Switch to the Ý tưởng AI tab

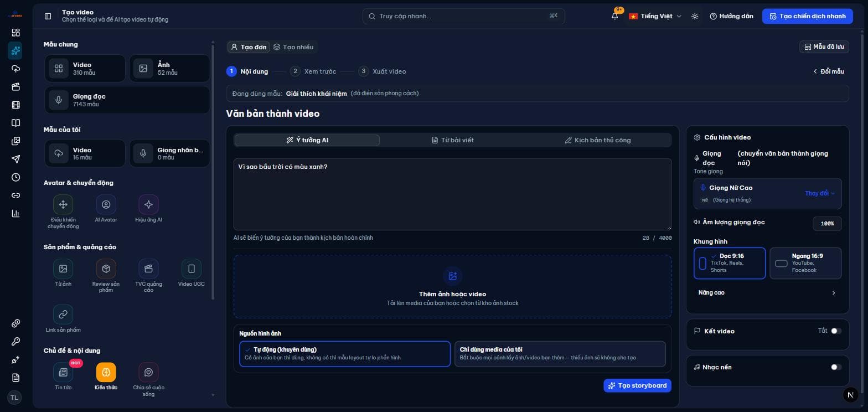pos(307,140)
